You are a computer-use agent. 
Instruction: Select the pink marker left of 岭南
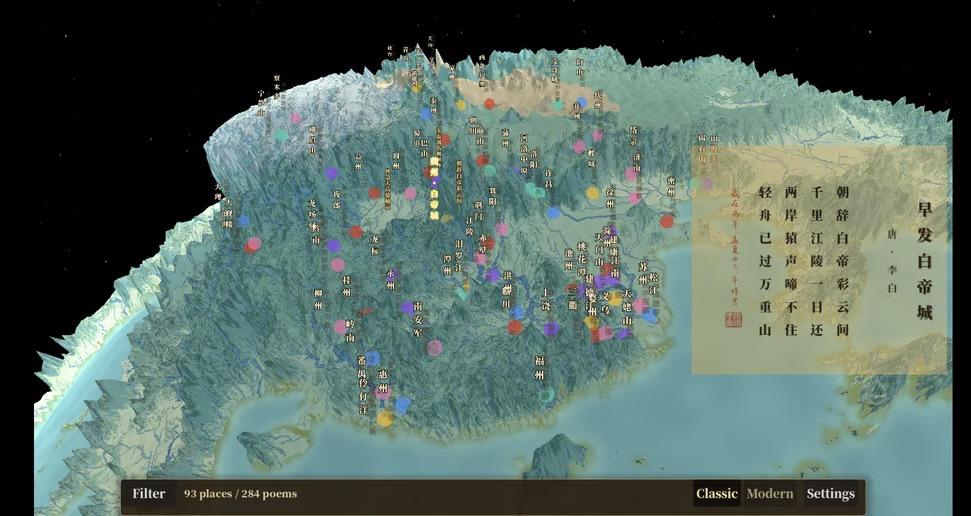340,326
